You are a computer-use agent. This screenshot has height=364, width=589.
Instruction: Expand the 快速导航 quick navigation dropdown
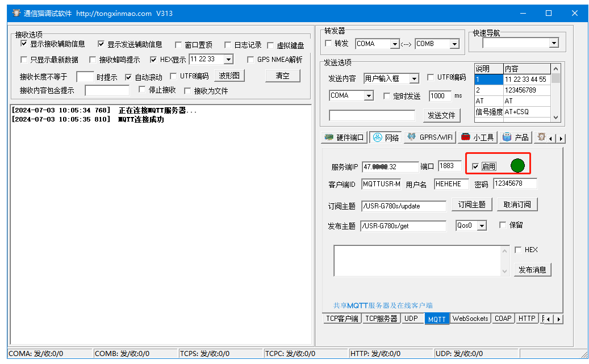[554, 43]
